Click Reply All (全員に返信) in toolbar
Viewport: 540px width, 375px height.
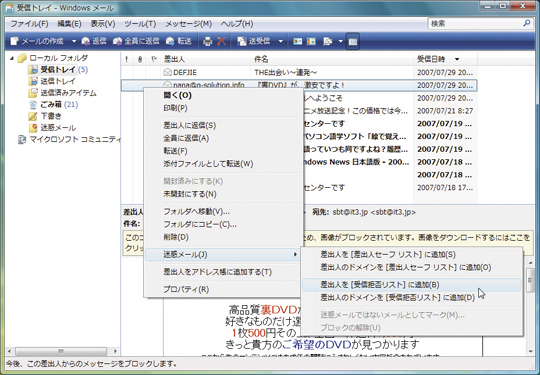pyautogui.click(x=136, y=41)
